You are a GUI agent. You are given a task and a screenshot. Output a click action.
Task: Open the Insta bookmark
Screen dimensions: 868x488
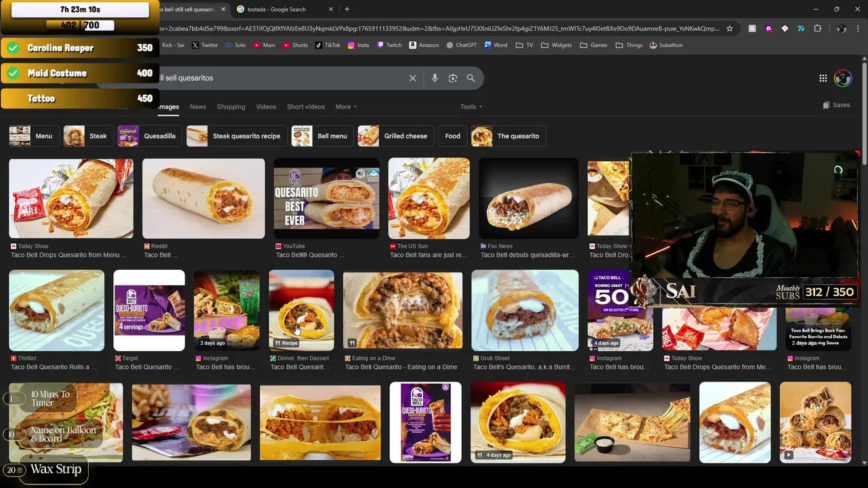point(358,45)
